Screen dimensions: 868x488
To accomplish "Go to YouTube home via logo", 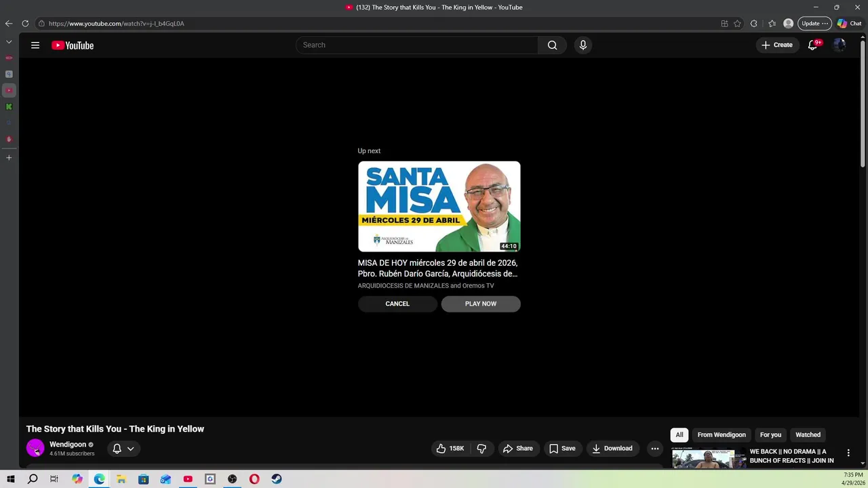I will [x=73, y=45].
